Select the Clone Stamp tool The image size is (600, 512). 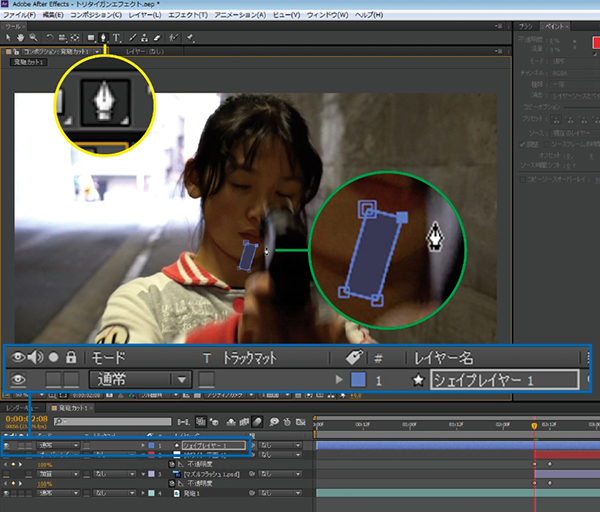pyautogui.click(x=144, y=38)
